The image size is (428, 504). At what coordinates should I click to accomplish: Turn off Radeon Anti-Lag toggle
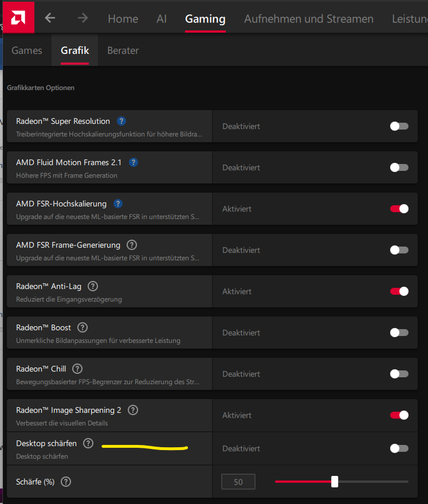tap(399, 291)
